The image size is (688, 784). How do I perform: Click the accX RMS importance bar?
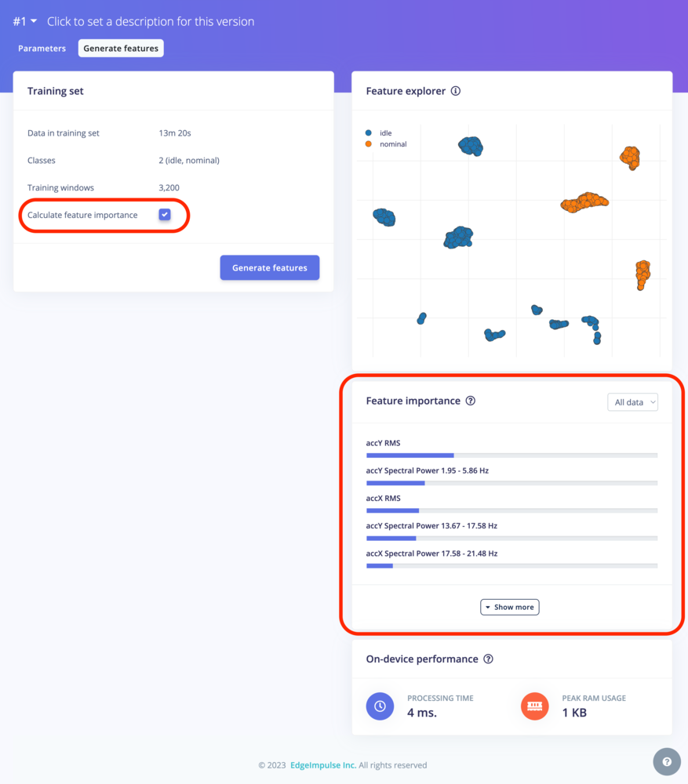[511, 510]
